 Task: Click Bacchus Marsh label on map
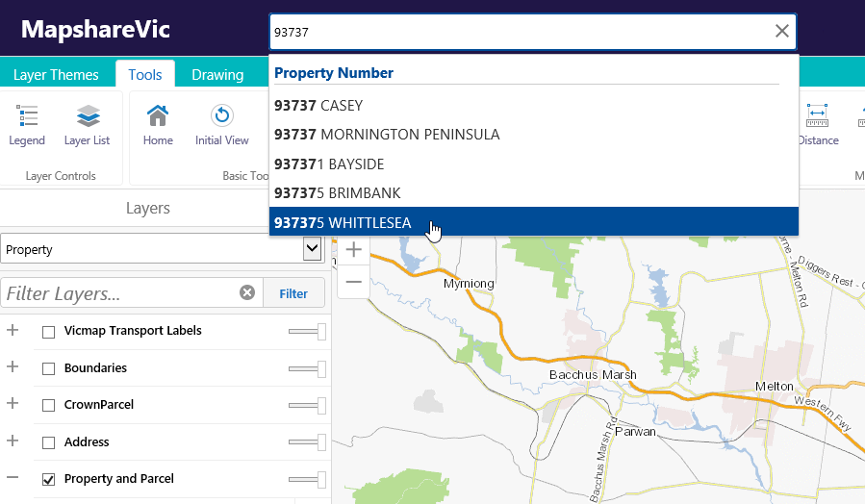point(593,374)
